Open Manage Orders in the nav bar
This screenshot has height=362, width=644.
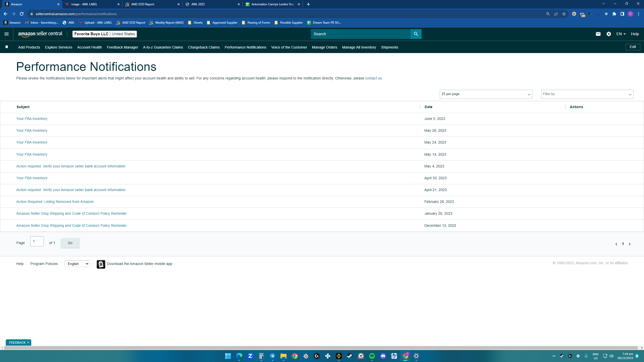325,47
